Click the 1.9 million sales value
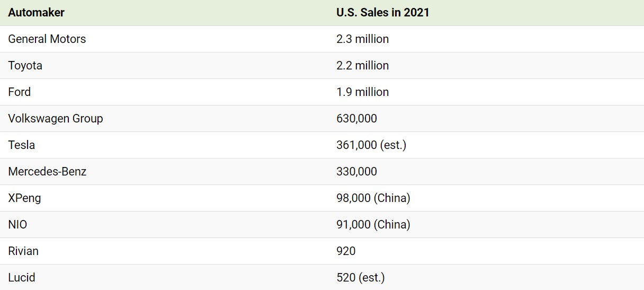644x290 pixels. pos(362,92)
